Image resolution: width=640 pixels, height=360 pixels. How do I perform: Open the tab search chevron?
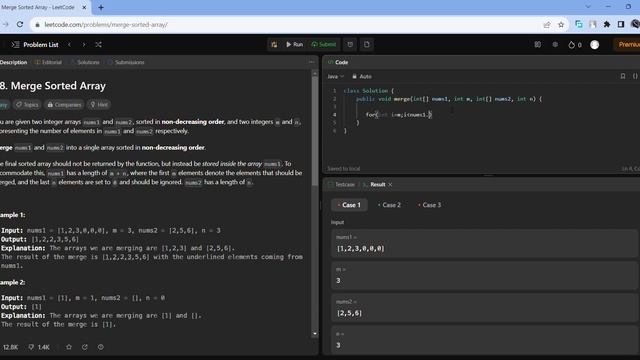(x=588, y=7)
